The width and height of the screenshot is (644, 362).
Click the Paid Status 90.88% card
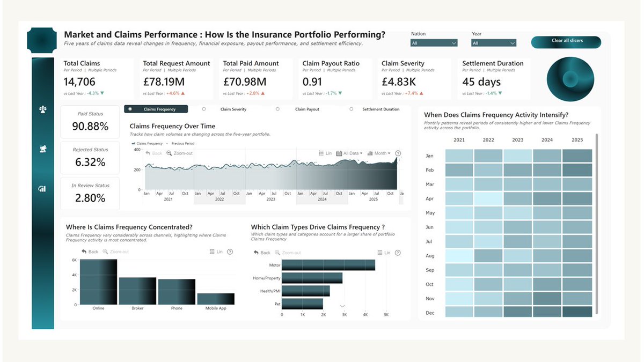tap(90, 122)
